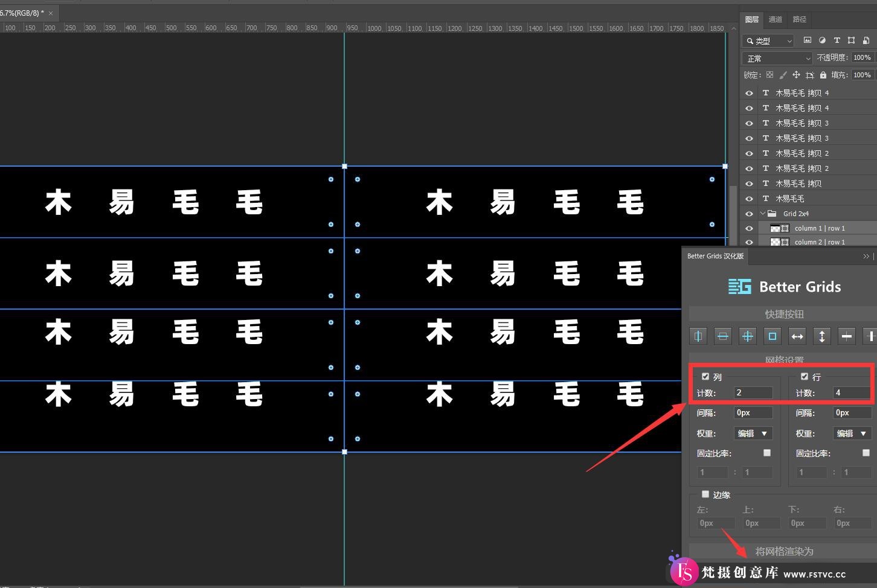The width and height of the screenshot is (877, 588).
Task: Lock layer position move icon
Action: pos(796,75)
